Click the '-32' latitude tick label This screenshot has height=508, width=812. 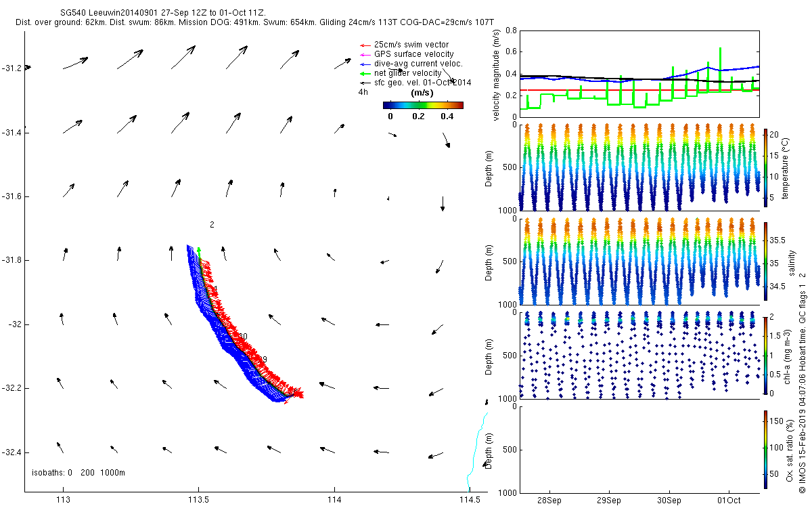pyautogui.click(x=15, y=324)
